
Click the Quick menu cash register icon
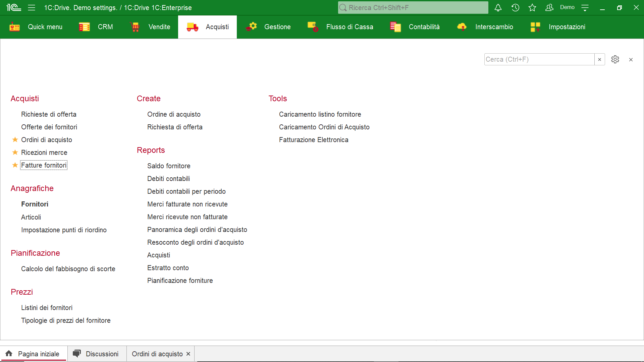14,27
